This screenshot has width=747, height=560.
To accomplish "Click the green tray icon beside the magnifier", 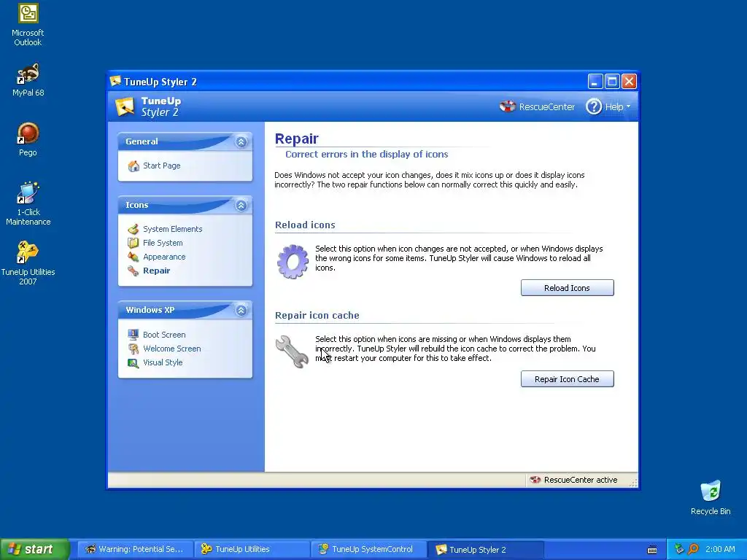I will pyautogui.click(x=679, y=549).
